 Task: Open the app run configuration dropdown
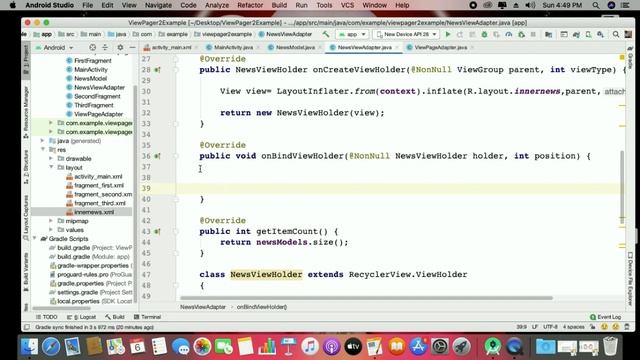352,34
